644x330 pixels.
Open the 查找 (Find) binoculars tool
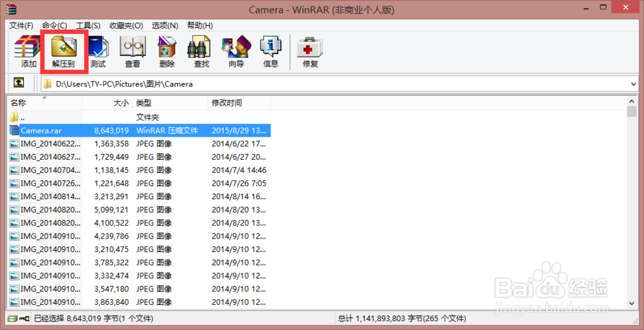(x=201, y=52)
